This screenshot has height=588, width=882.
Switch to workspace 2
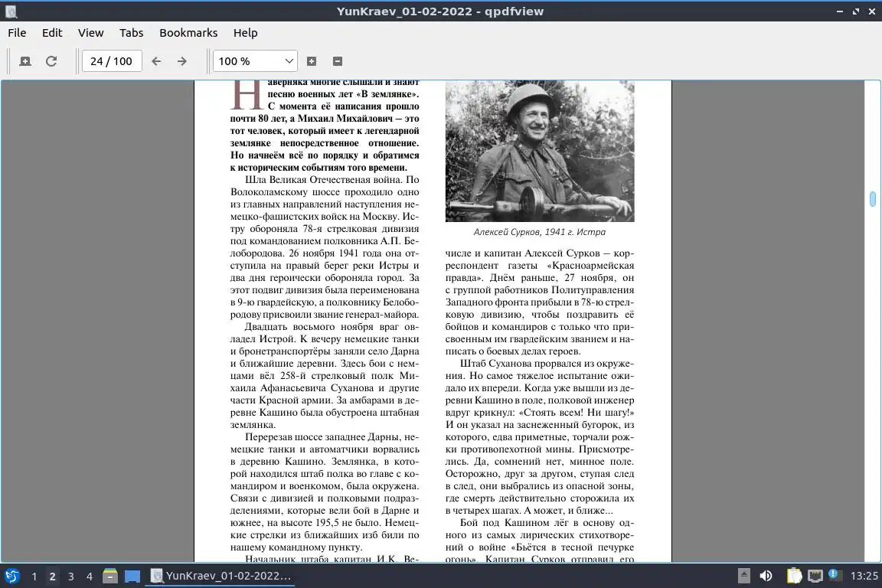[x=52, y=577]
